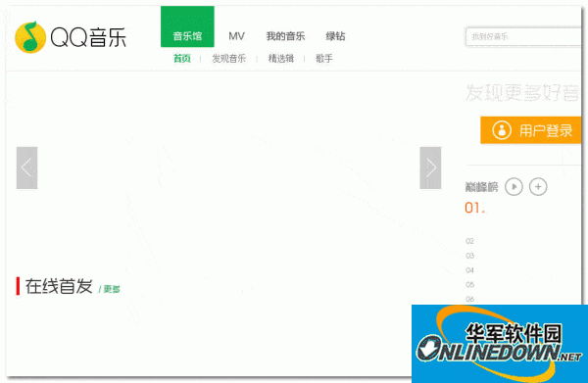588x383 pixels.
Task: Play the 巅峰榜 chart
Action: click(x=514, y=187)
